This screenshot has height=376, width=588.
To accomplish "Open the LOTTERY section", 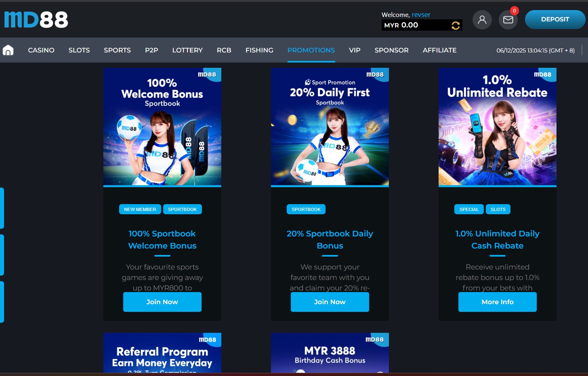I will [187, 50].
